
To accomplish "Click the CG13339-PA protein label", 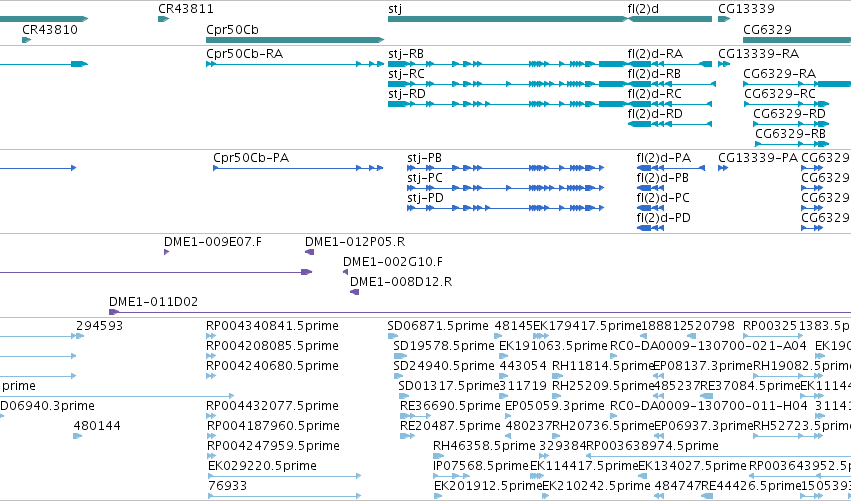I will 758,158.
